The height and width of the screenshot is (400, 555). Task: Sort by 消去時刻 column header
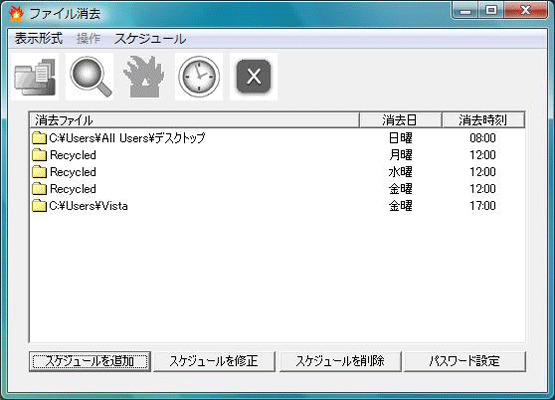(483, 120)
